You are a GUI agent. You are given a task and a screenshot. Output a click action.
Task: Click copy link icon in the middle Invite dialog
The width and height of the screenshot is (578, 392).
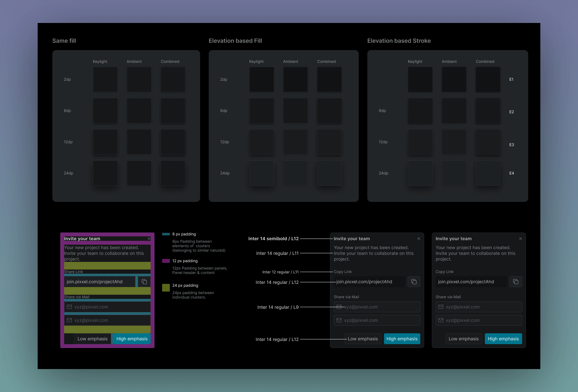(414, 282)
